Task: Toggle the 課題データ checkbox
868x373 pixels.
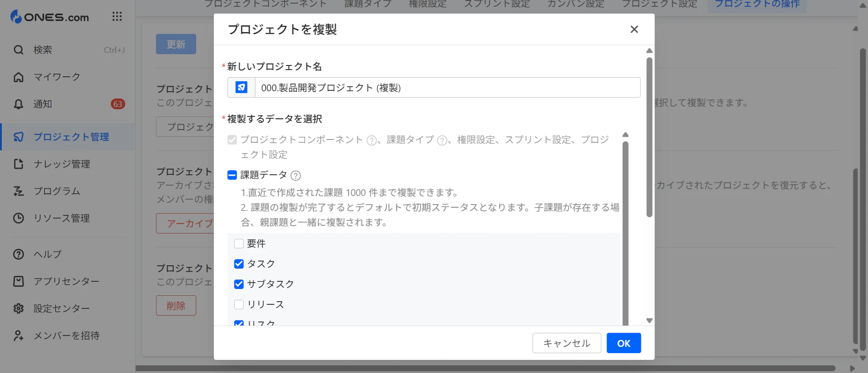Action: tap(232, 175)
